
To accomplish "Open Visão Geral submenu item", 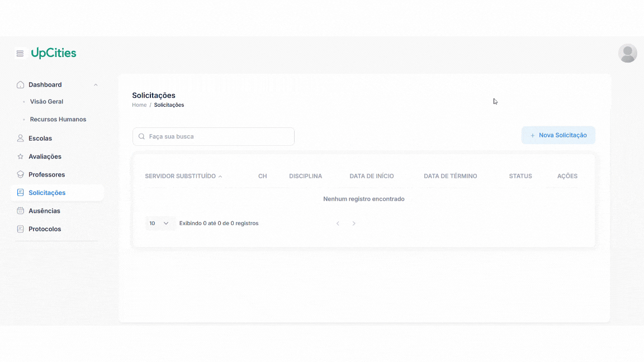I will point(46,101).
